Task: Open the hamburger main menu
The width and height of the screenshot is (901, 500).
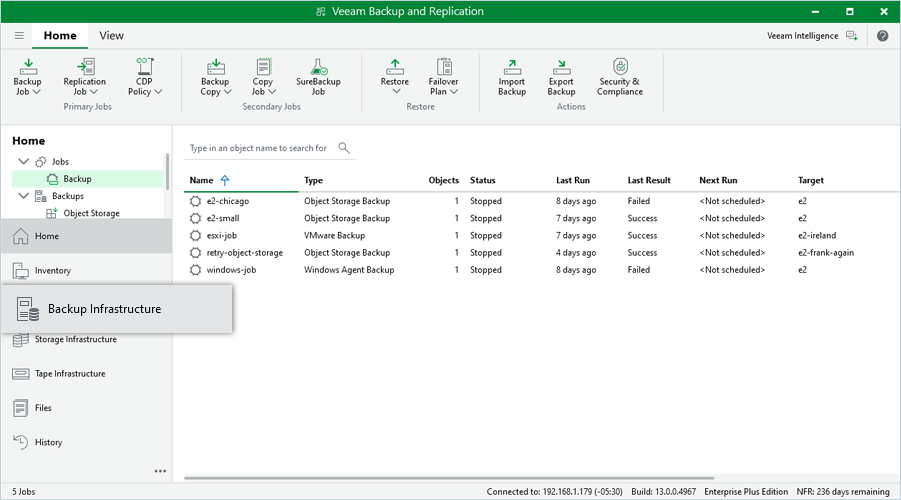Action: (19, 35)
